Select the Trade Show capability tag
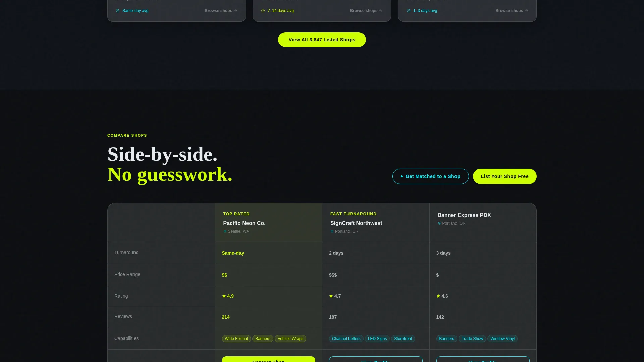This screenshot has width=644, height=362. coord(472,339)
